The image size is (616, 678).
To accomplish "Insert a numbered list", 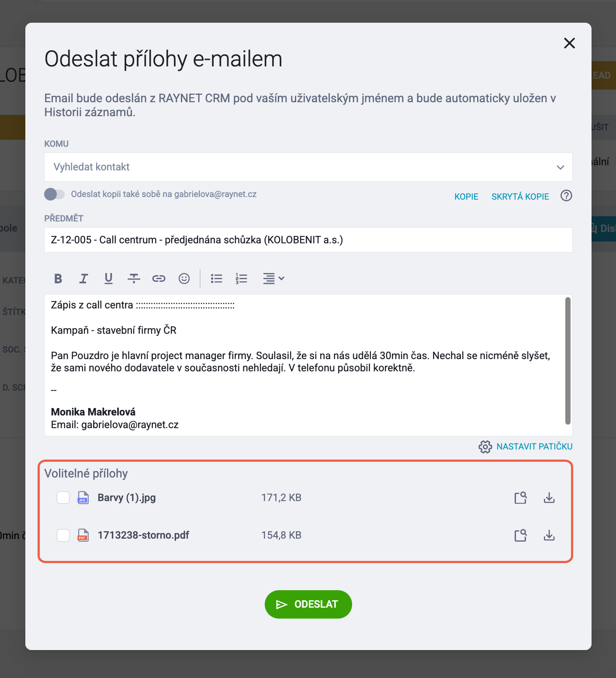I will pyautogui.click(x=241, y=278).
